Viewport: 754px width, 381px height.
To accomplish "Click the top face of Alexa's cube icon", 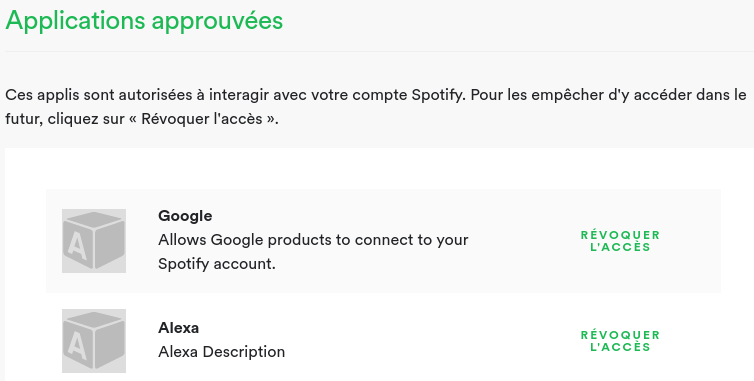I will coord(94,319).
